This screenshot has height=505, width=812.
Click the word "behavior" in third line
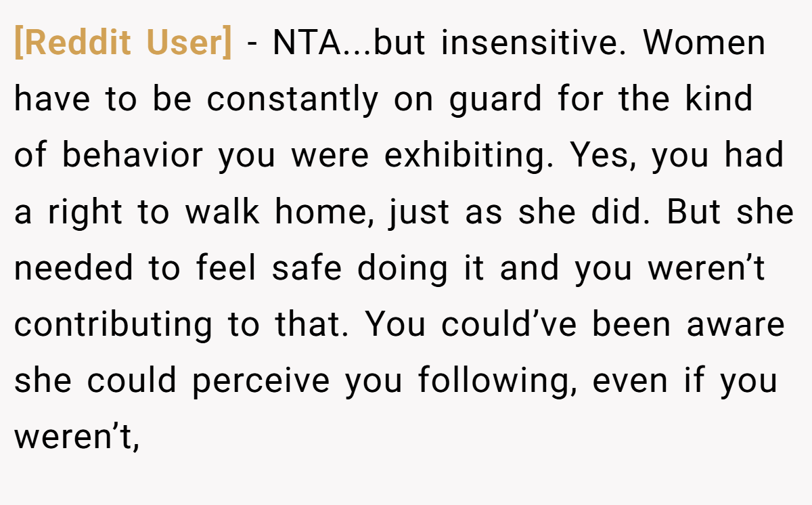pyautogui.click(x=133, y=156)
